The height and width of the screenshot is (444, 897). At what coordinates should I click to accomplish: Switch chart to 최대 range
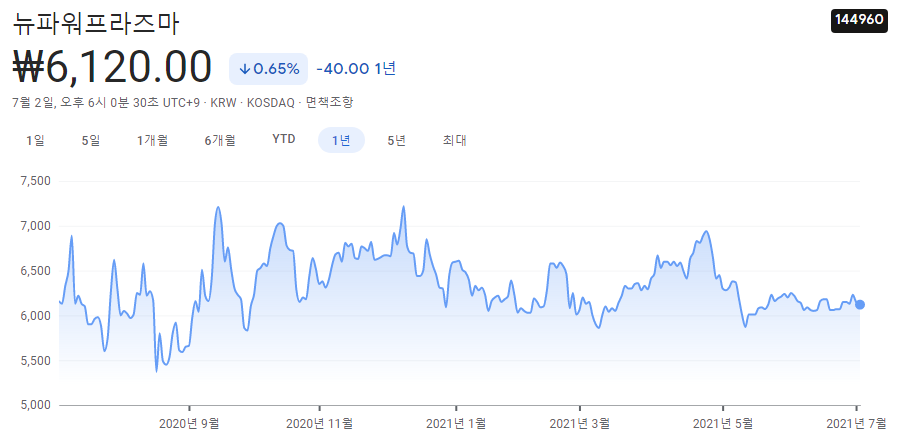pyautogui.click(x=455, y=140)
